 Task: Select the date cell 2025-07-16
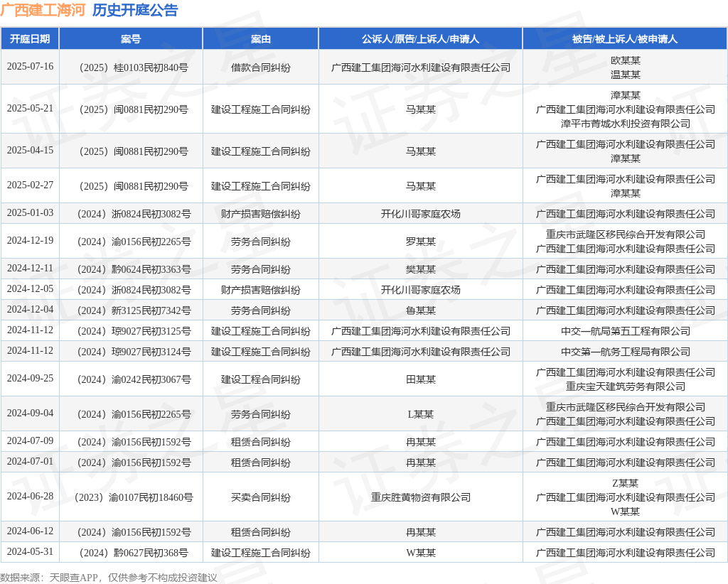point(30,66)
